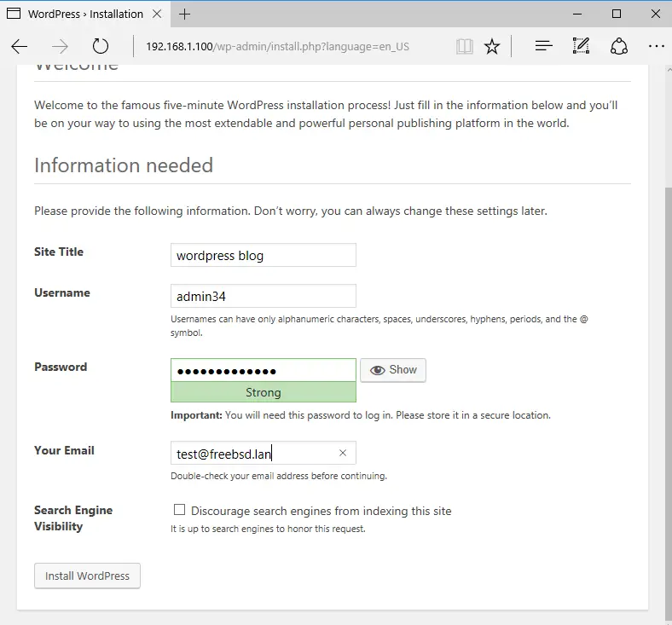
Task: Click the Password label
Action: (x=61, y=367)
